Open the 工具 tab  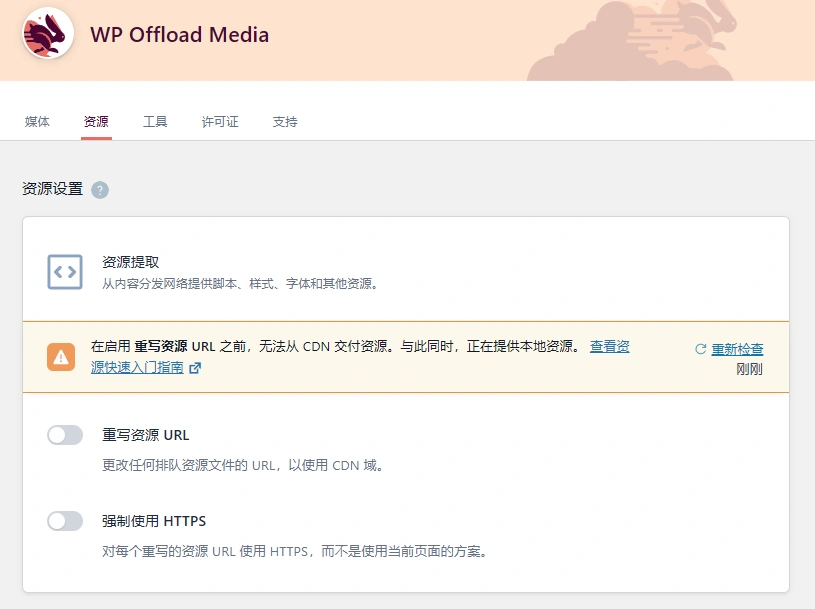(x=155, y=121)
